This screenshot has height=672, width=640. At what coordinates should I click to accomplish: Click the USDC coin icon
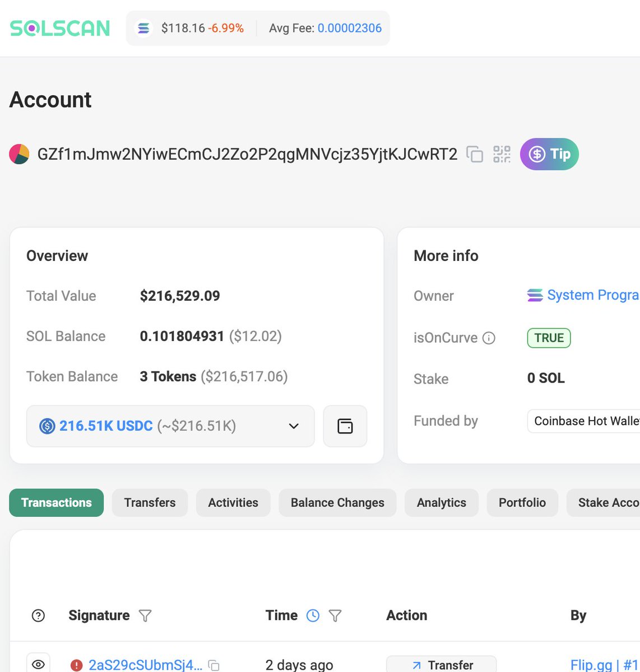(47, 426)
